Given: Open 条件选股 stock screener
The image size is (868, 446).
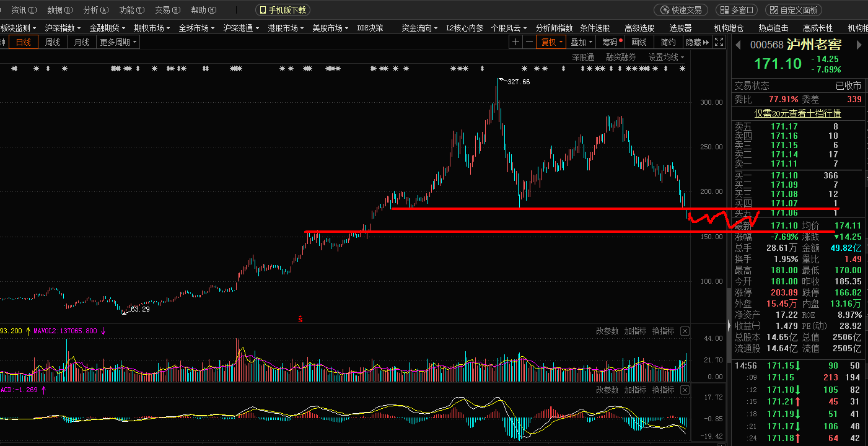Looking at the screenshot, I should [x=595, y=28].
